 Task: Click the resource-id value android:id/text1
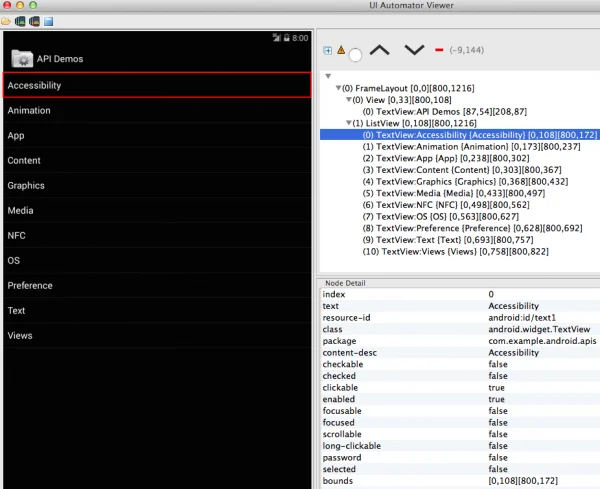pos(522,318)
